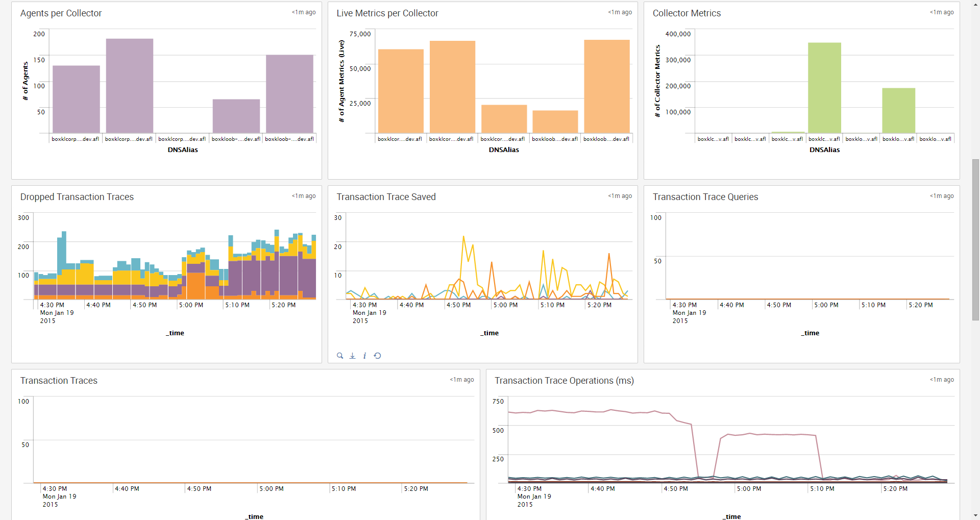Select the Agents per Collector panel title

tap(61, 13)
